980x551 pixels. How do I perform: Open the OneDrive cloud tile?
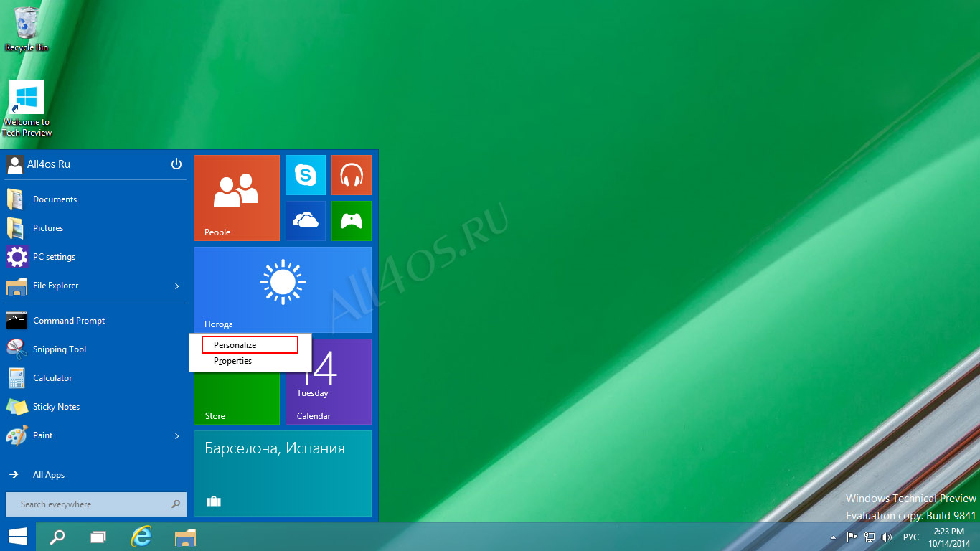point(306,221)
